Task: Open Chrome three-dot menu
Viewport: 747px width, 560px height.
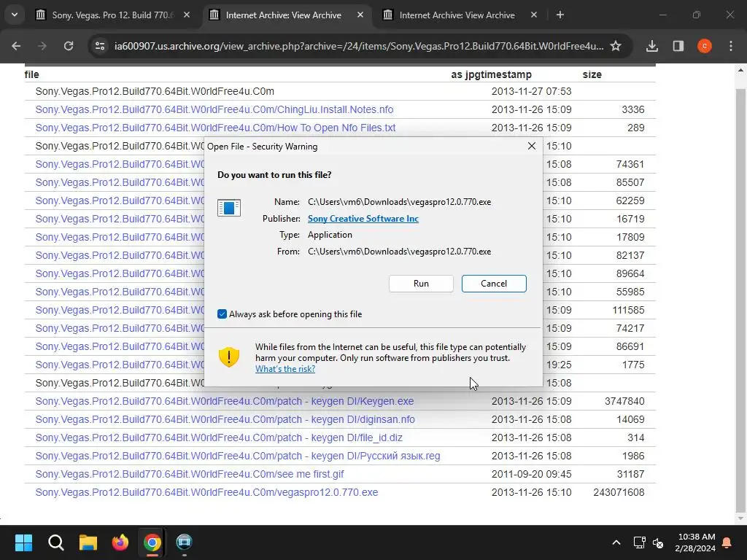Action: click(731, 46)
